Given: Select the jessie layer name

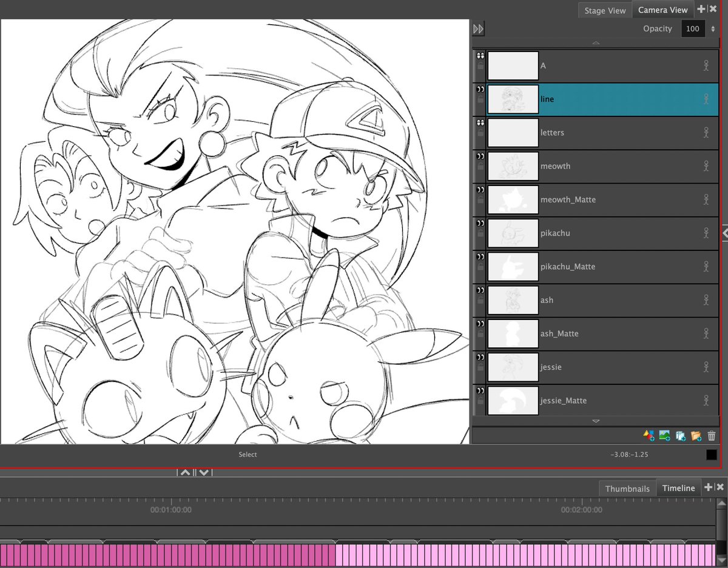Looking at the screenshot, I should pyautogui.click(x=551, y=367).
